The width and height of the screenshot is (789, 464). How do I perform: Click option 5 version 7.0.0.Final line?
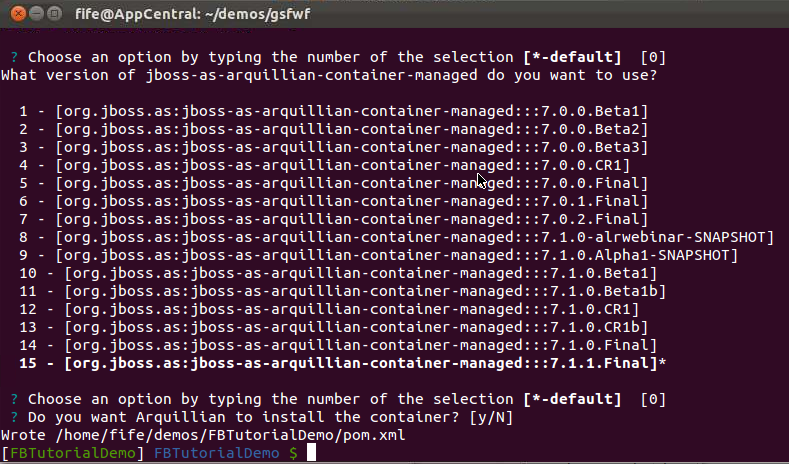coord(334,183)
